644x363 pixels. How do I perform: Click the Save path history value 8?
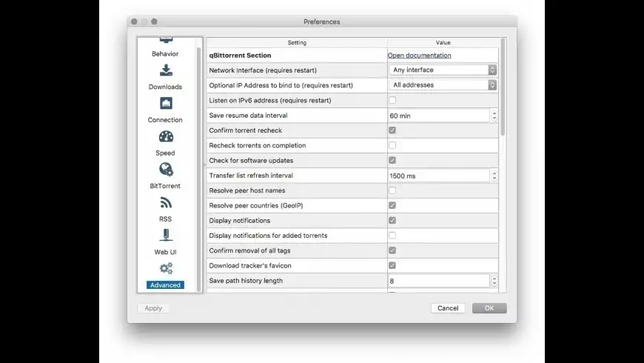tap(439, 281)
